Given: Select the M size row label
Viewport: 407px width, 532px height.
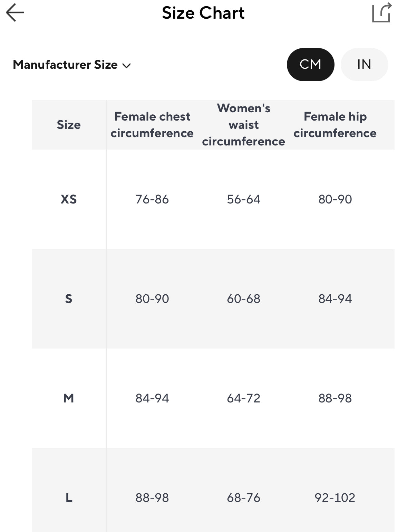Looking at the screenshot, I should tap(69, 398).
